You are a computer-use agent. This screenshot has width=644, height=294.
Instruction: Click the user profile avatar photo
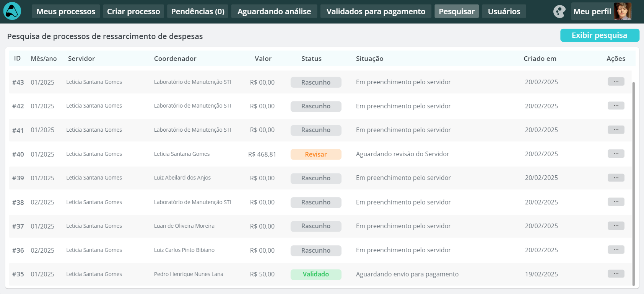click(x=622, y=11)
